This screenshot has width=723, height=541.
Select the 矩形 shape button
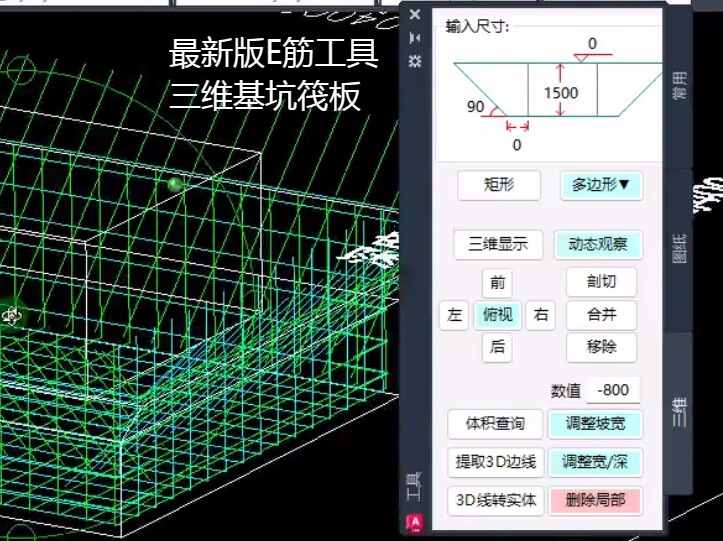coord(498,185)
